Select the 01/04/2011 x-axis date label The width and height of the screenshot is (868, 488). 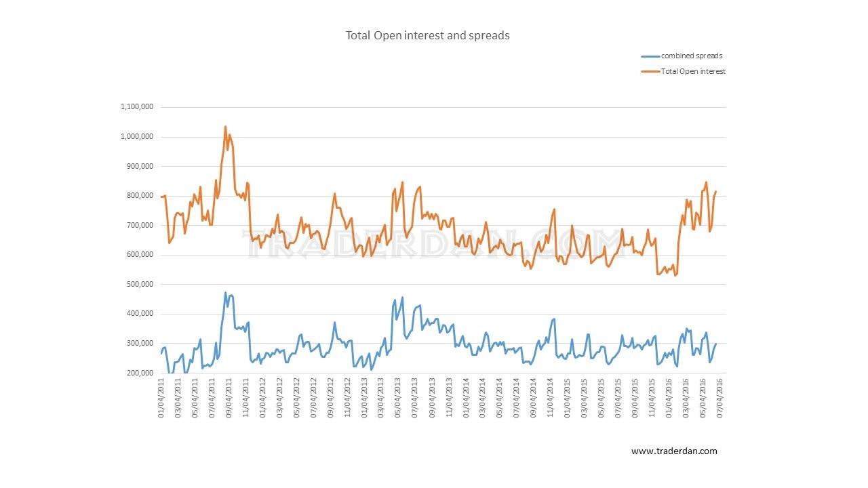(161, 399)
